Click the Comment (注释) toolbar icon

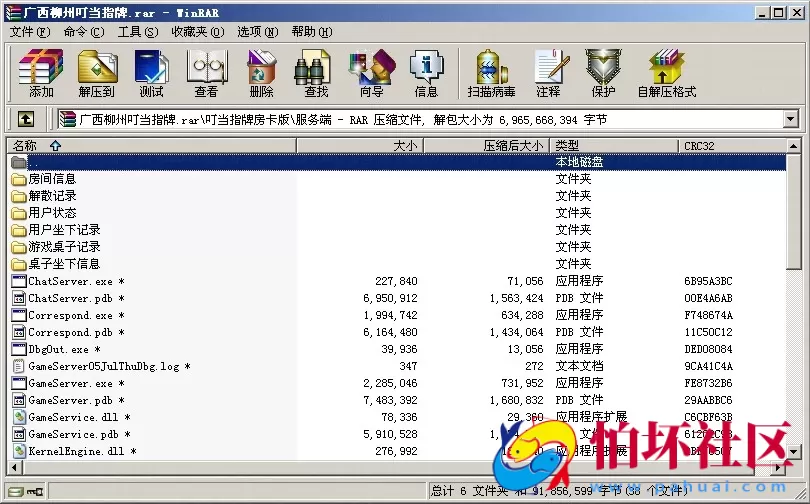(550, 72)
